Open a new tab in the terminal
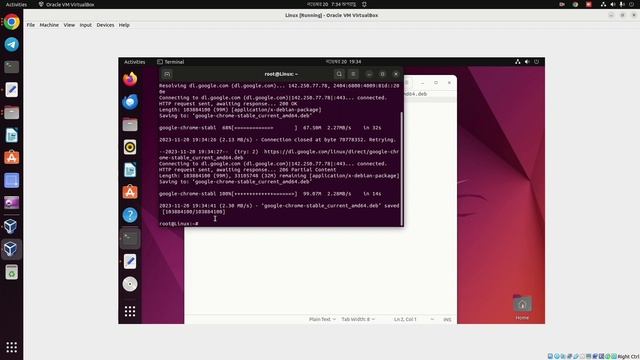 [x=167, y=74]
